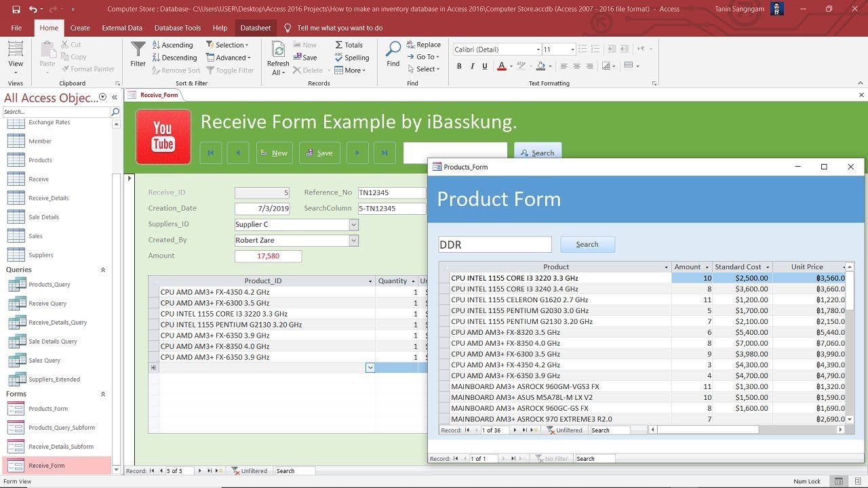
Task: Go to next record button in Receive Form header
Action: point(357,153)
